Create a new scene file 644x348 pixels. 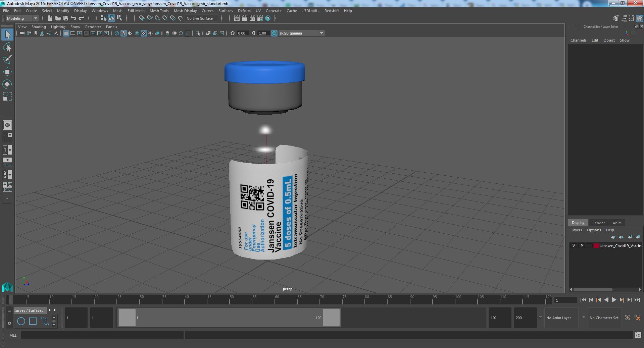[x=50, y=18]
